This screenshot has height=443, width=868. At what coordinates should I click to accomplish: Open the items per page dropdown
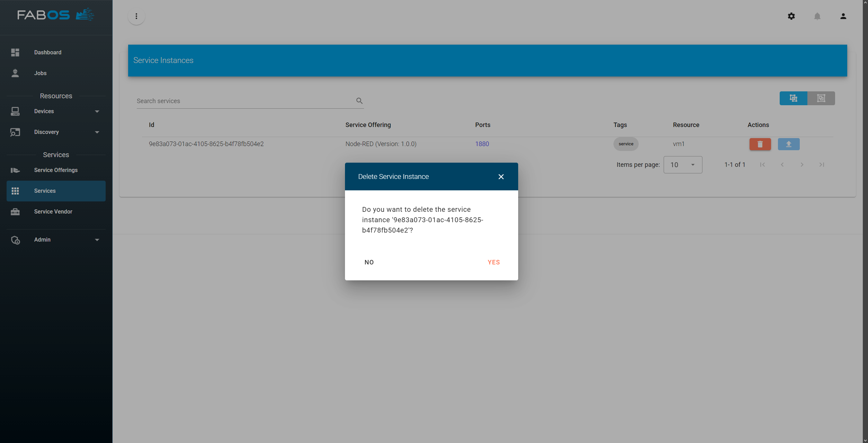point(682,165)
